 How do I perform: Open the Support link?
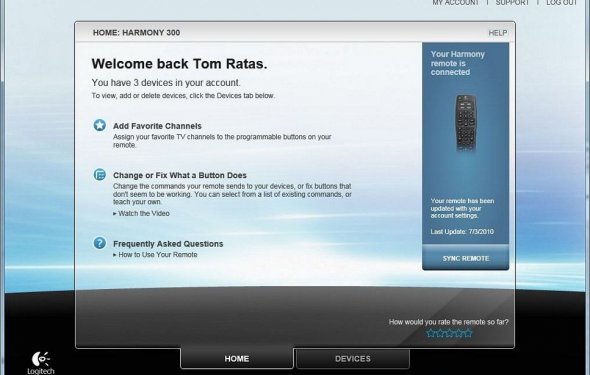pos(512,3)
